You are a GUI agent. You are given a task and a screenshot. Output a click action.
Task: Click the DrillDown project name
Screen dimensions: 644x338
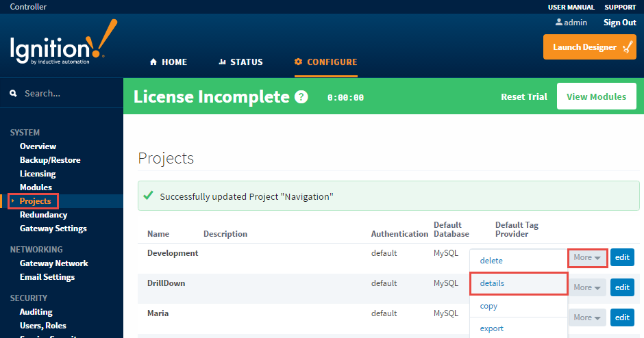[166, 283]
